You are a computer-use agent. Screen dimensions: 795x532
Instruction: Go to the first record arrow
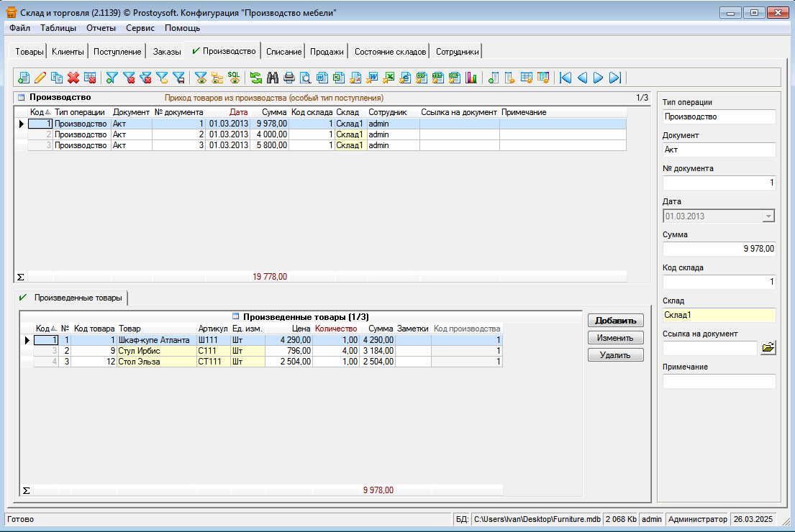pyautogui.click(x=565, y=78)
